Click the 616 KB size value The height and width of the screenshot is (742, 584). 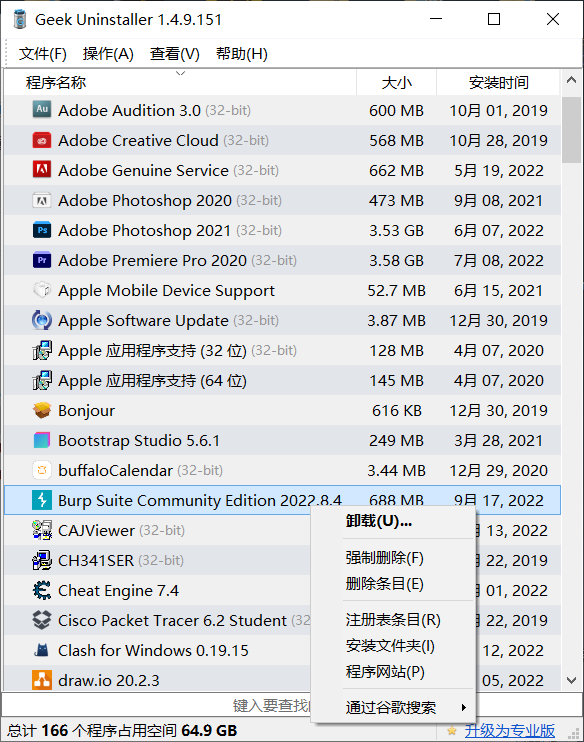click(x=397, y=410)
